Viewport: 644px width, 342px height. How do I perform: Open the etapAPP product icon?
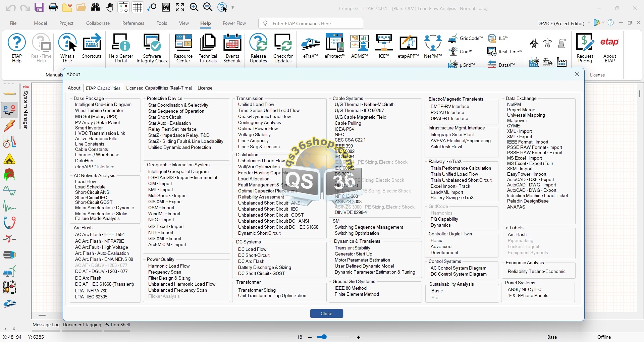tap(408, 46)
